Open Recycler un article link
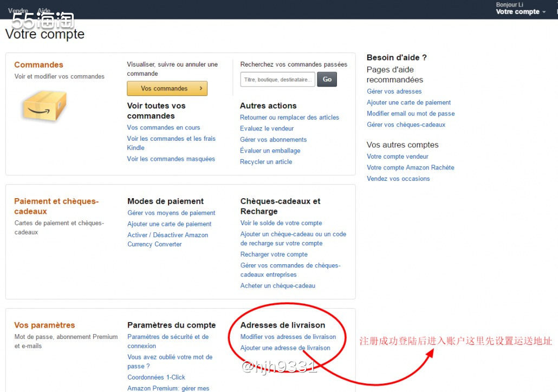This screenshot has width=558, height=392. [266, 161]
